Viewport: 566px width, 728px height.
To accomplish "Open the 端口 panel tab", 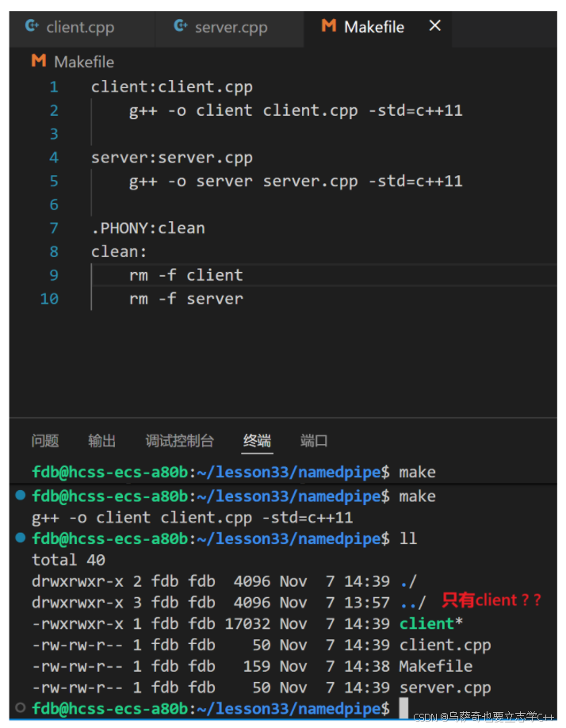I will tap(314, 441).
